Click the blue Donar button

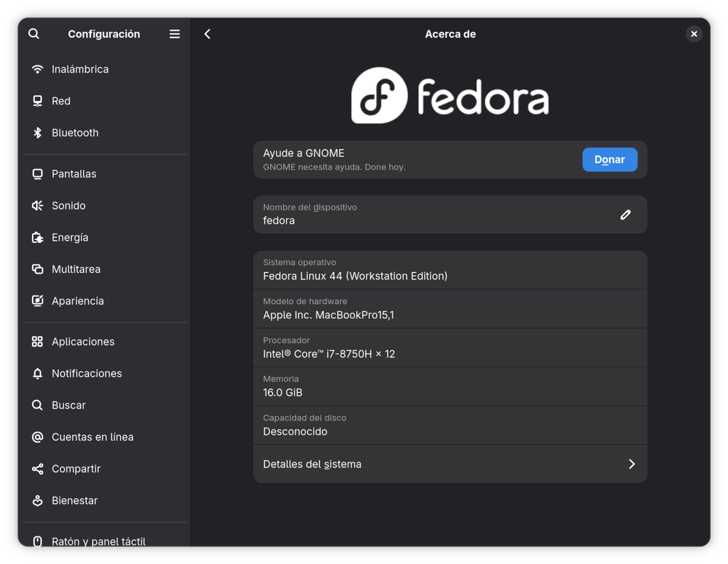coord(609,160)
